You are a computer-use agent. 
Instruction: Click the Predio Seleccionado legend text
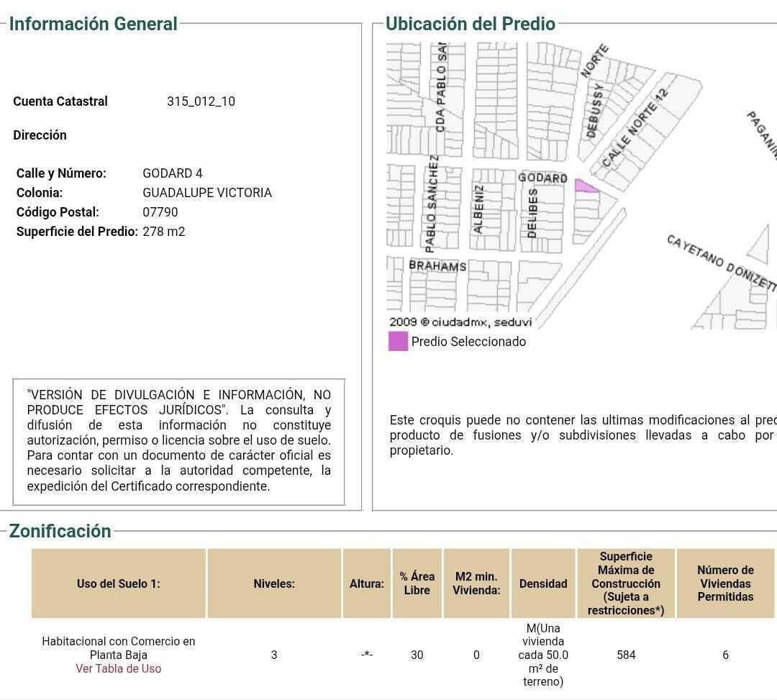469,341
